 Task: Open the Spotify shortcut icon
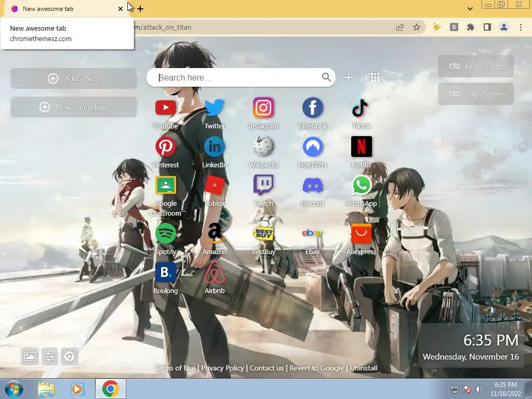point(166,233)
